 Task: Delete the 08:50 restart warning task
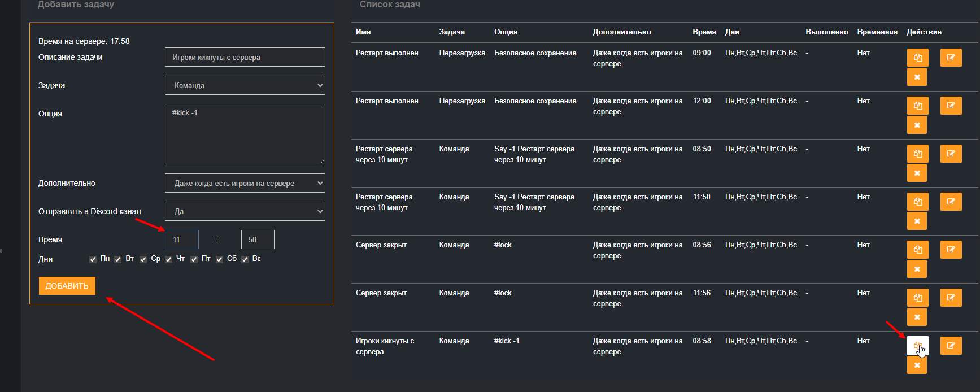917,173
